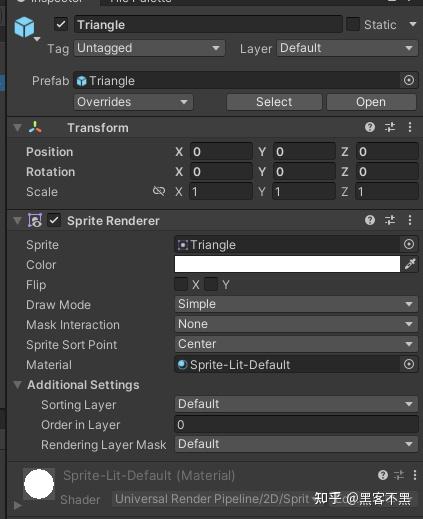The image size is (423, 519).
Task: Click the GameObject cube icon
Action: tap(24, 27)
